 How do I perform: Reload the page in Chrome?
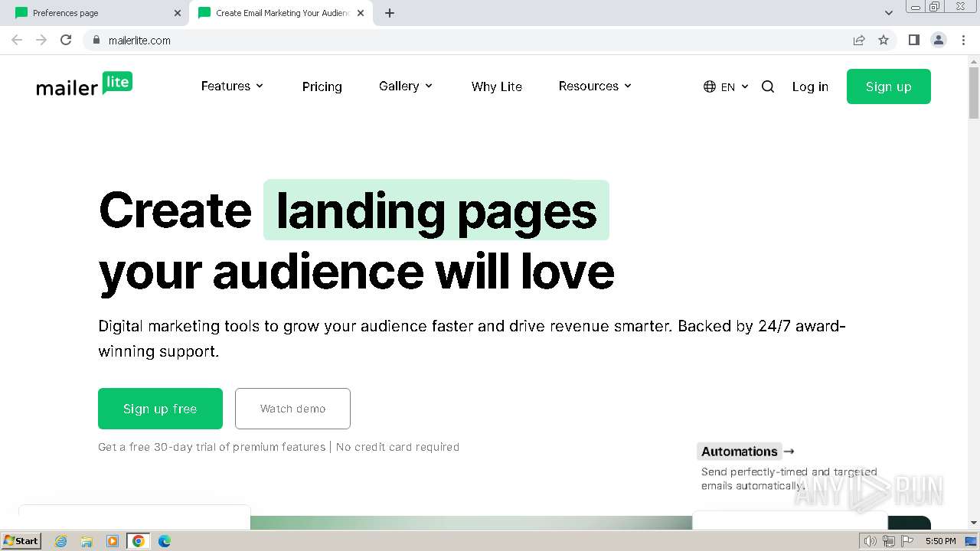click(66, 40)
